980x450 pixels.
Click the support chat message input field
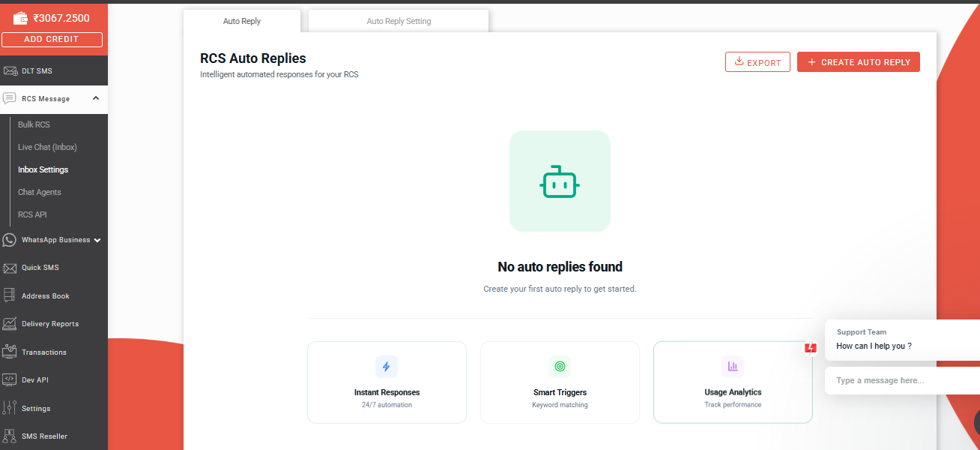[x=899, y=380]
